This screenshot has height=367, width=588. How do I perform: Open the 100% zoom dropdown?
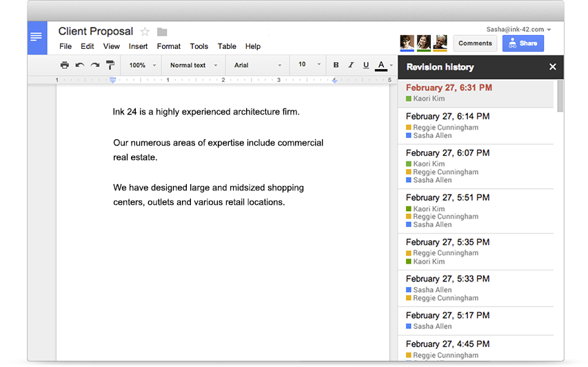141,66
